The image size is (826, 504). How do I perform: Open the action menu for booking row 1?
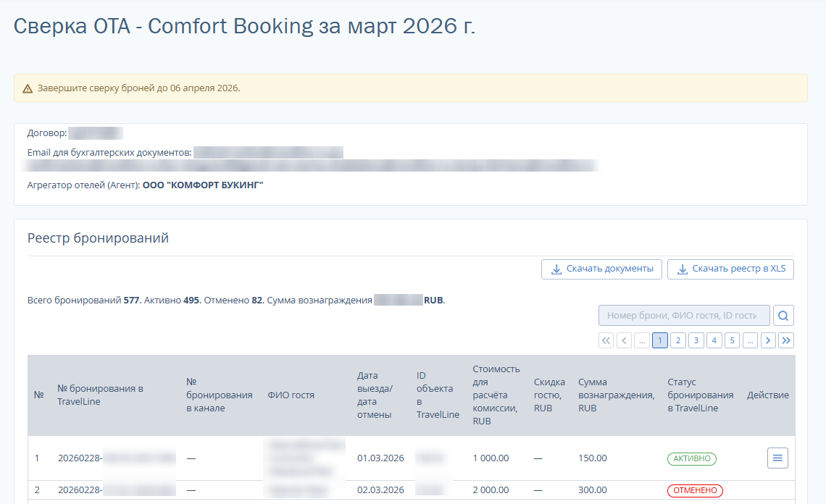(x=777, y=458)
